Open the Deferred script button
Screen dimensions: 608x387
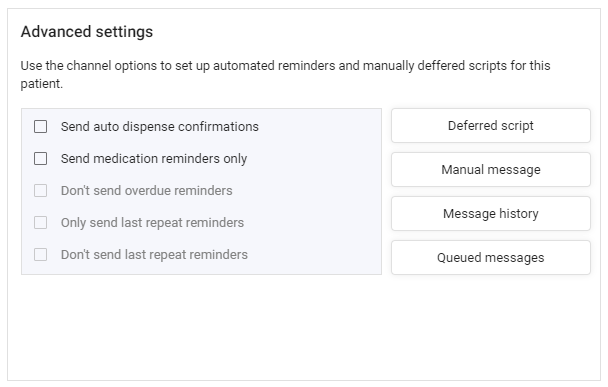[491, 126]
